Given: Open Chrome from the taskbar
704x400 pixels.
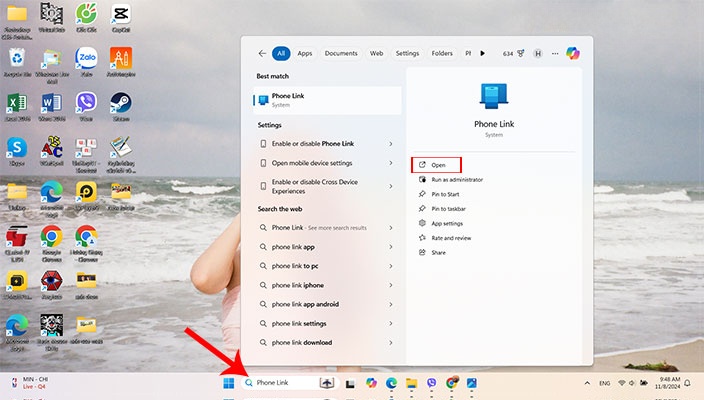Looking at the screenshot, I should [x=452, y=383].
